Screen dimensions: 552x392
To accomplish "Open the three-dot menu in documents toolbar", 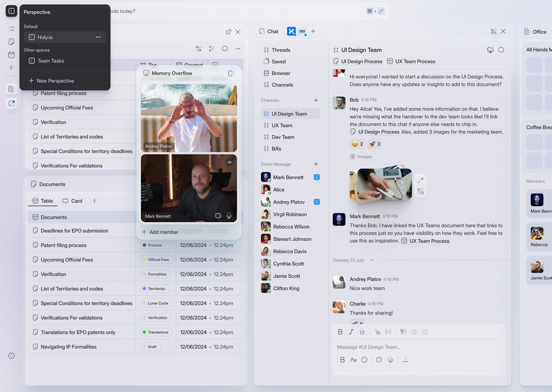I will coord(238,49).
